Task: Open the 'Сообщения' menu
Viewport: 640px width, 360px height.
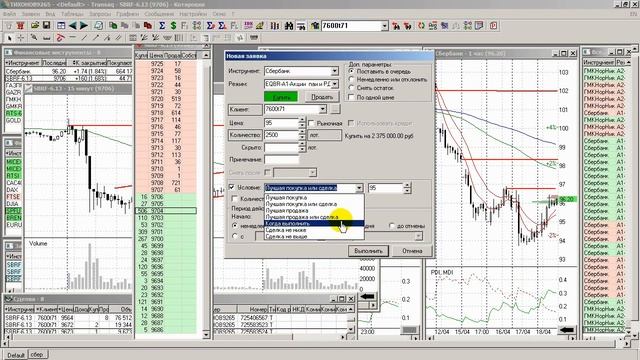Action: pos(159,13)
